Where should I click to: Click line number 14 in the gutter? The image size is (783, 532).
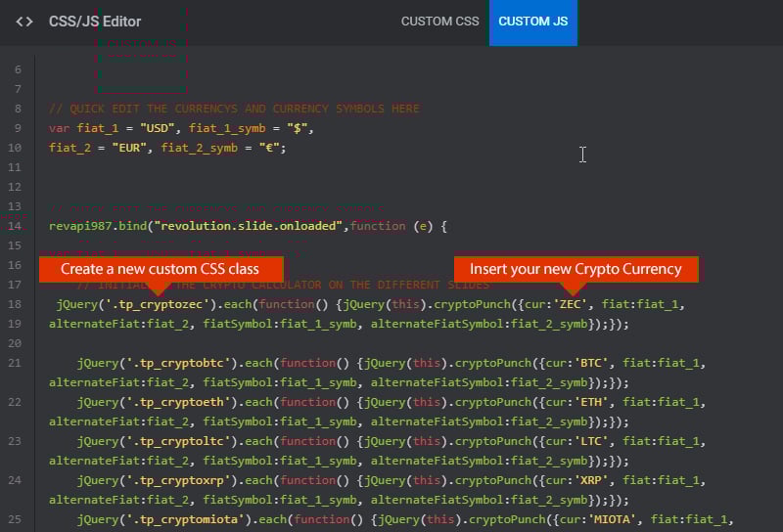pos(15,226)
